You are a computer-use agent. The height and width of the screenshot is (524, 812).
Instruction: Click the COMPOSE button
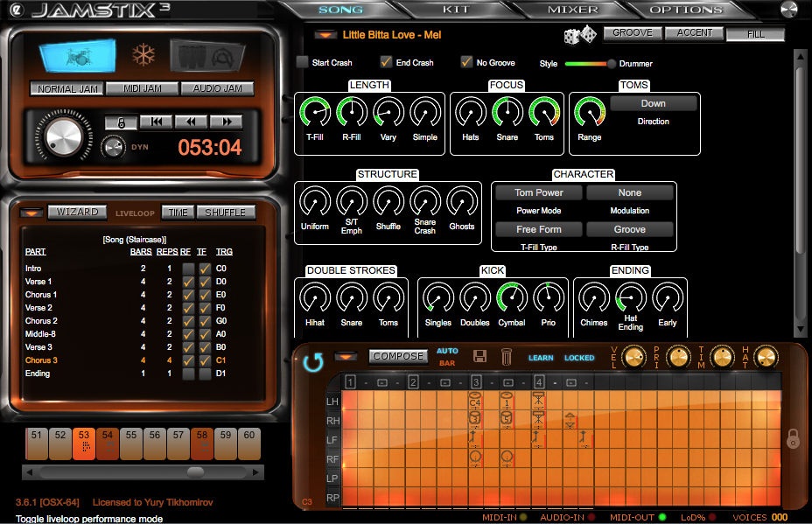click(x=398, y=356)
